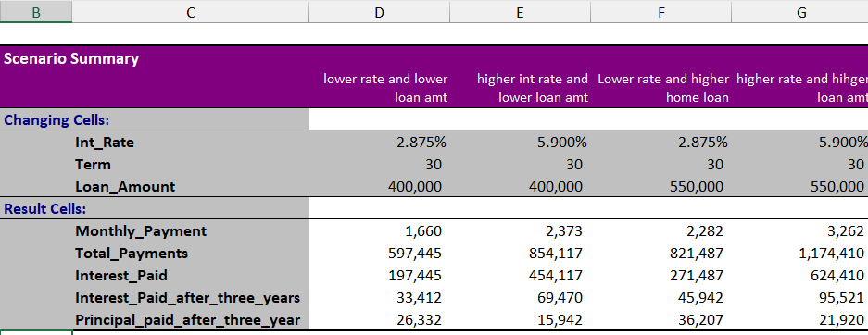Image resolution: width=868 pixels, height=335 pixels.
Task: Select three-year principal value 21,920
Action: coord(841,319)
